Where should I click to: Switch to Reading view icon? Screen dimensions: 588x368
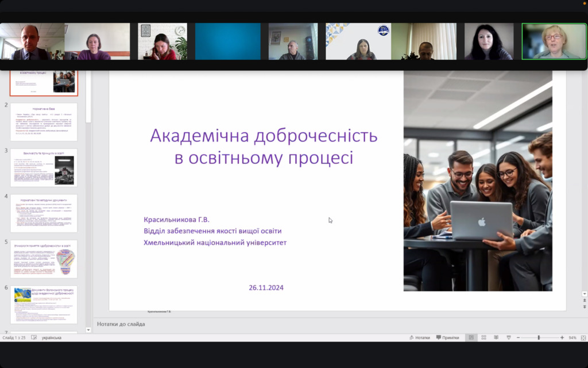click(x=496, y=338)
